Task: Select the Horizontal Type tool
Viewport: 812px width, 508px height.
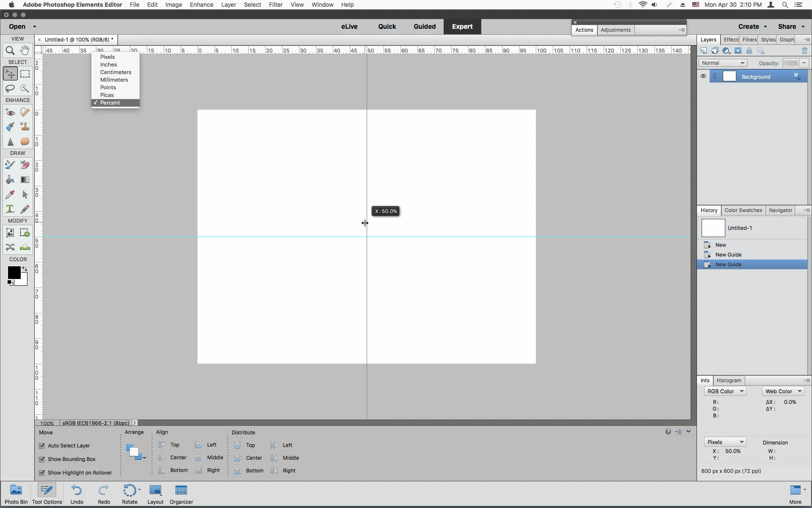Action: click(10, 209)
